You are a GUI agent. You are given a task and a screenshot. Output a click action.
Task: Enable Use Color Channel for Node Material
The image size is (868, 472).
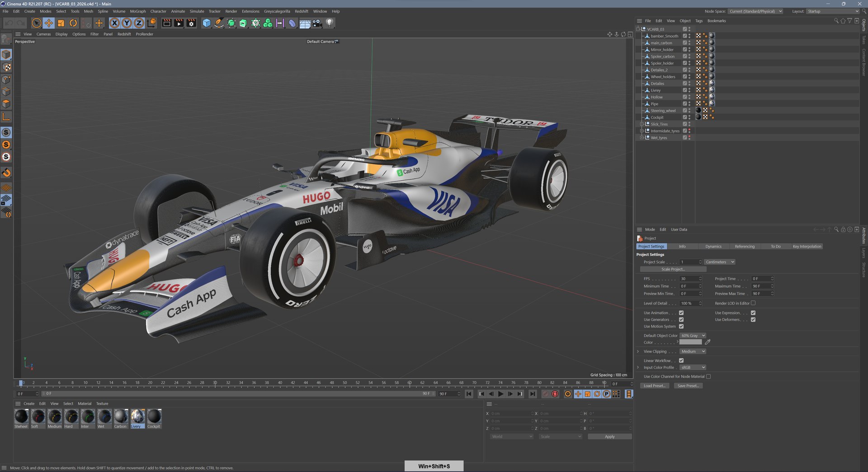point(708,376)
